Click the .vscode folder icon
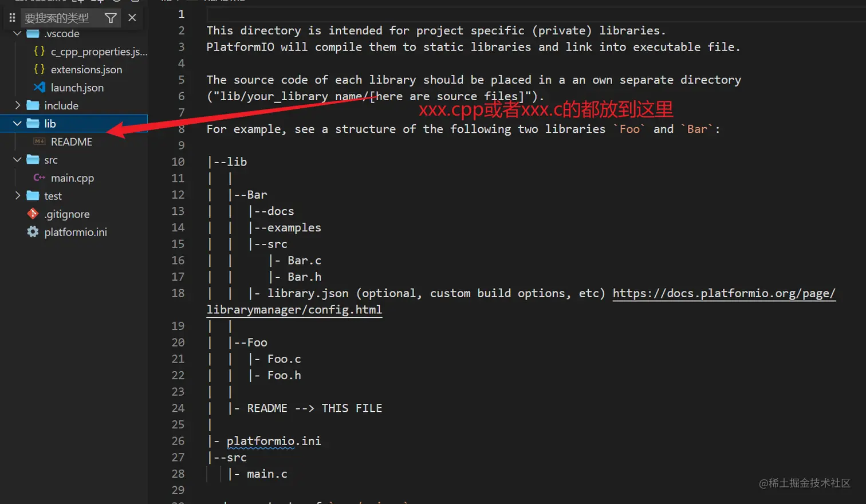 [x=33, y=33]
